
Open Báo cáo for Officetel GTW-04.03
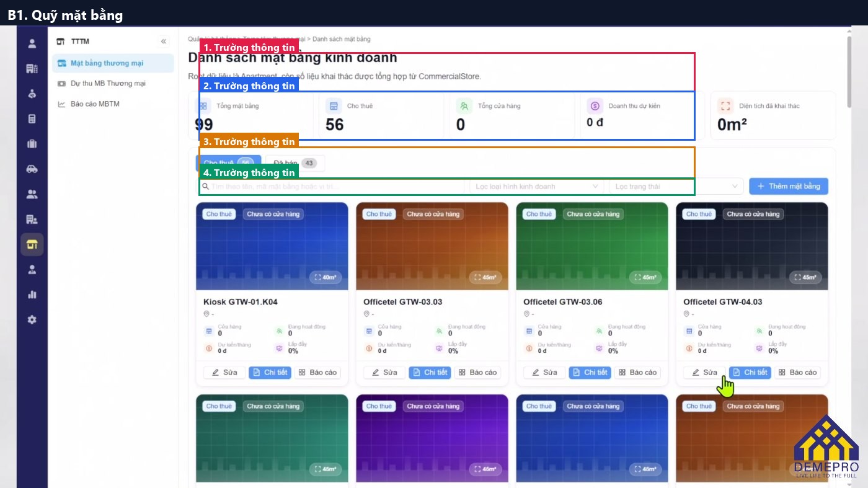797,372
